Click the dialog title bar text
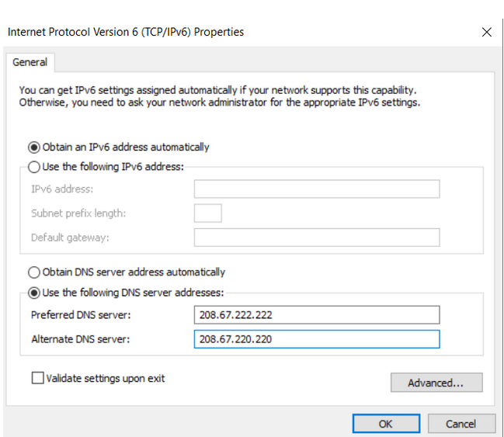 click(126, 32)
